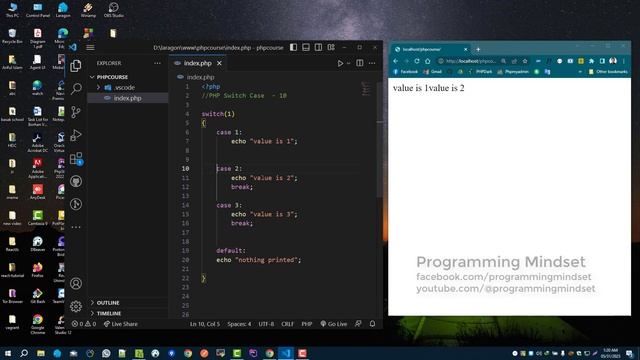The width and height of the screenshot is (640, 360).
Task: Run the PHP file with the play button
Action: point(340,63)
